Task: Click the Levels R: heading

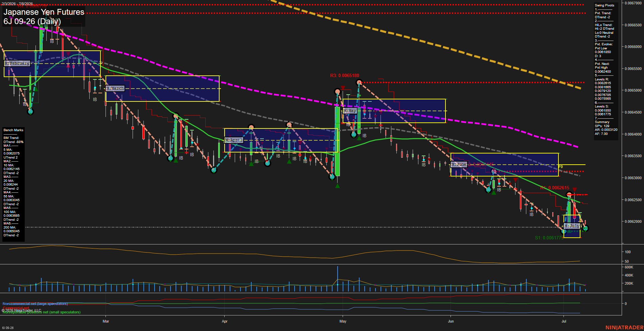Action: coord(602,79)
